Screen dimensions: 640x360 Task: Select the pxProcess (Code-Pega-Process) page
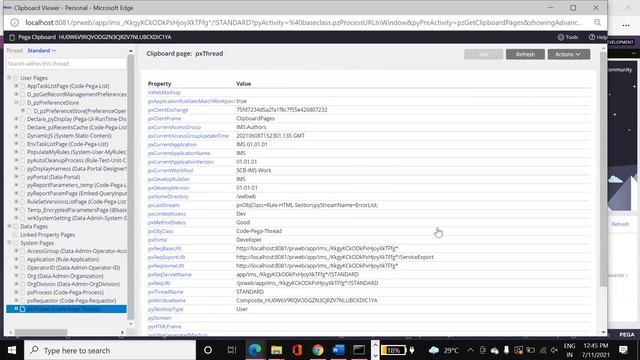coord(65,292)
